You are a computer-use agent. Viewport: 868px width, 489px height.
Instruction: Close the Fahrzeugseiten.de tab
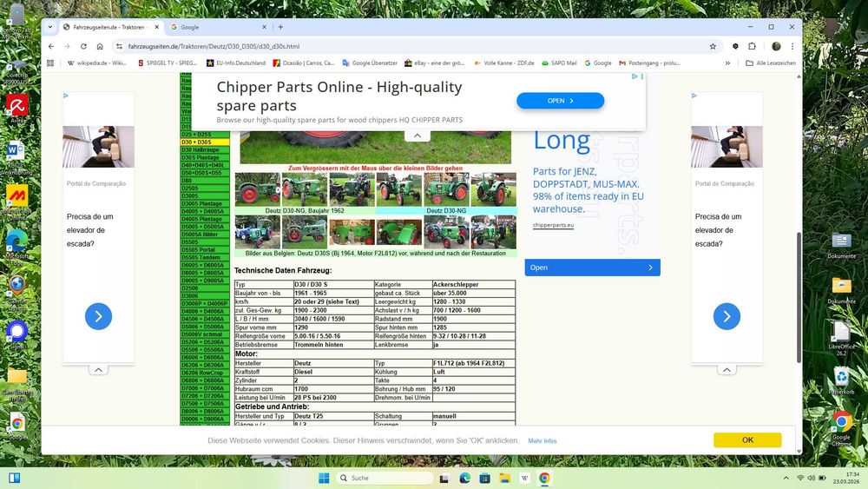pos(156,27)
